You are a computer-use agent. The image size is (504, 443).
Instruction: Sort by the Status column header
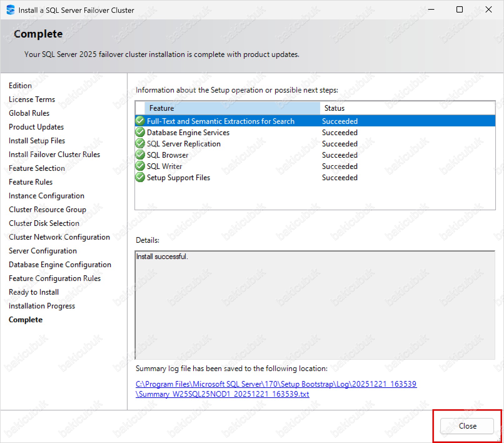pos(335,108)
